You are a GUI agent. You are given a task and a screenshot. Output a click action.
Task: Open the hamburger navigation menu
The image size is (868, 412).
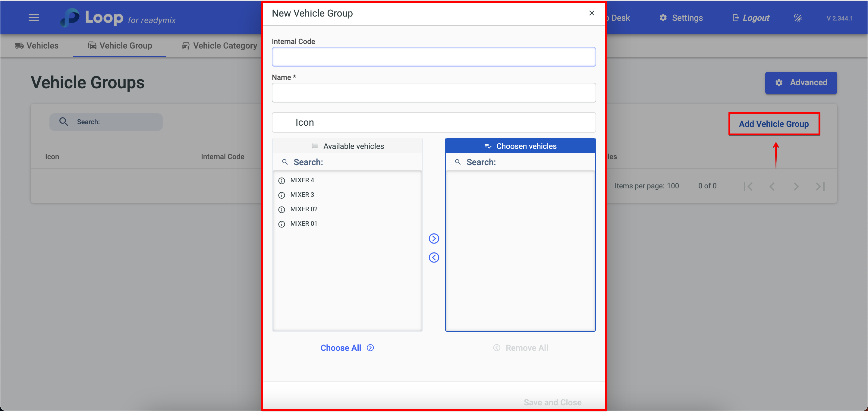(x=34, y=17)
